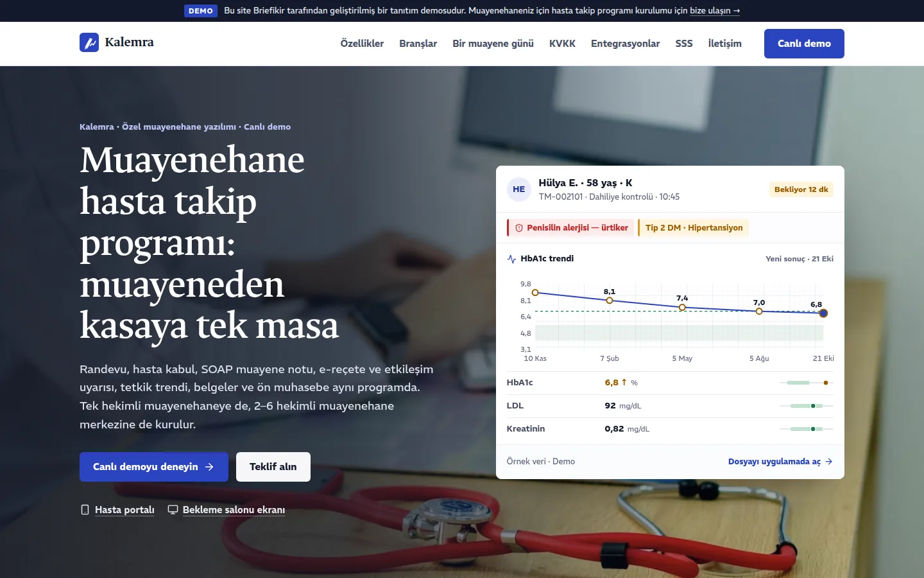Viewport: 924px width, 578px height.
Task: Click the HbA1c row label
Action: click(x=520, y=383)
